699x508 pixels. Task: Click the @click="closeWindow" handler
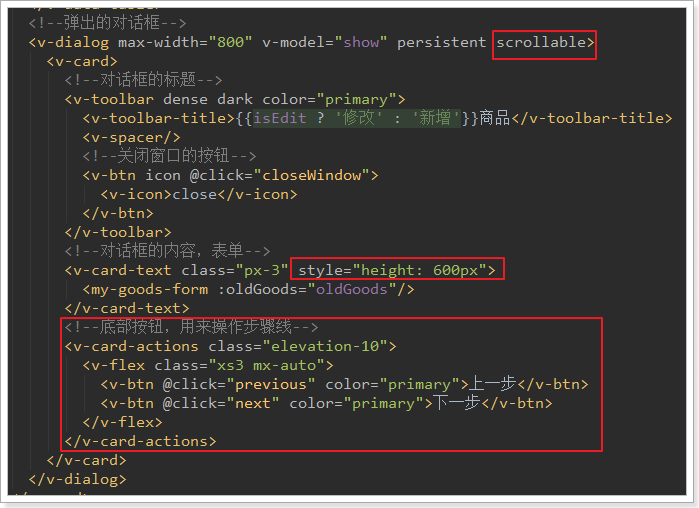280,175
